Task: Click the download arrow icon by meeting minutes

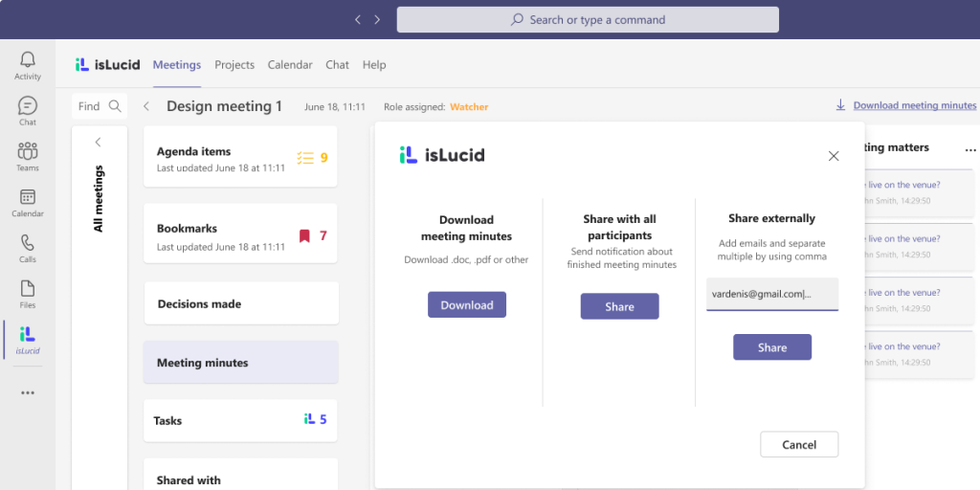Action: click(x=840, y=105)
